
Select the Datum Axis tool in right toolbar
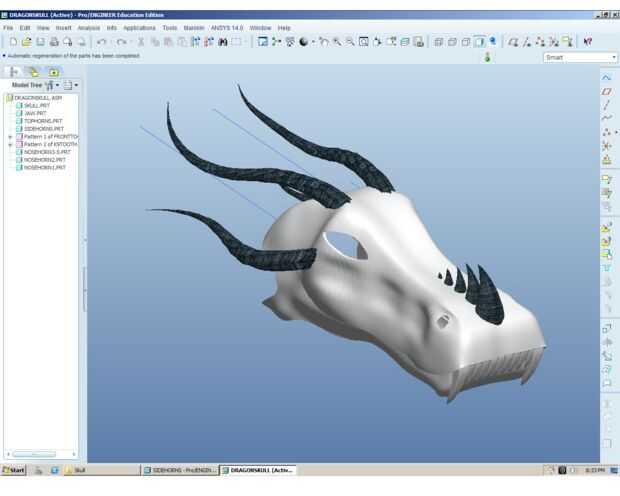607,105
